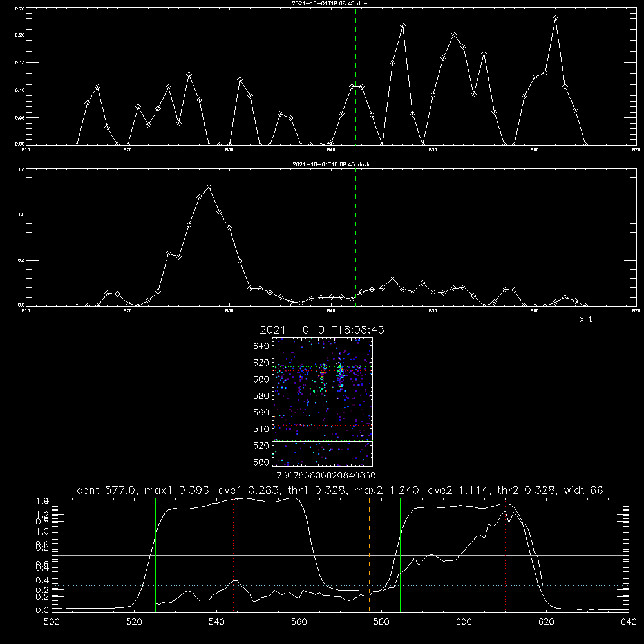The height and width of the screenshot is (644, 644).
Task: Click the 'cent 577.0' value in the stats line
Action: (x=107, y=490)
